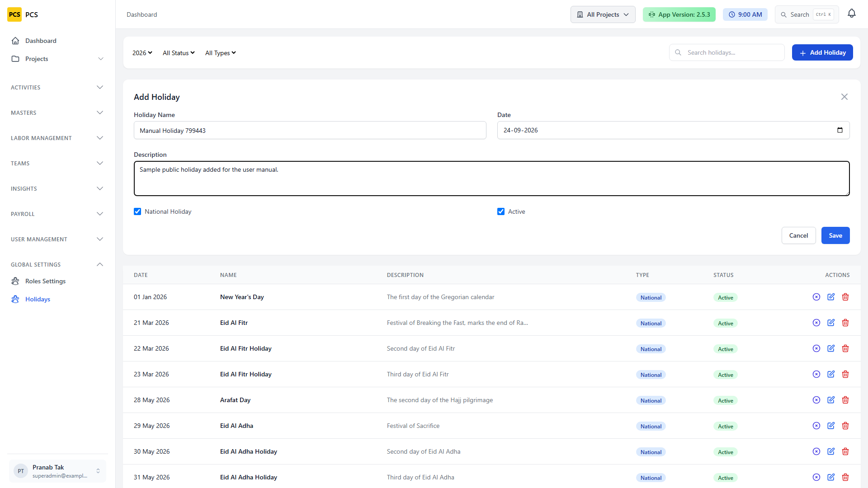Viewport: 868px width, 488px height.
Task: Click the Description text area
Action: tap(492, 178)
